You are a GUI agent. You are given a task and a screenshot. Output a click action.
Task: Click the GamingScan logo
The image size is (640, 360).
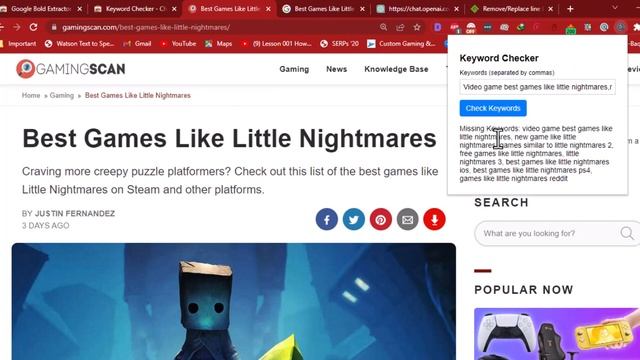pyautogui.click(x=71, y=69)
